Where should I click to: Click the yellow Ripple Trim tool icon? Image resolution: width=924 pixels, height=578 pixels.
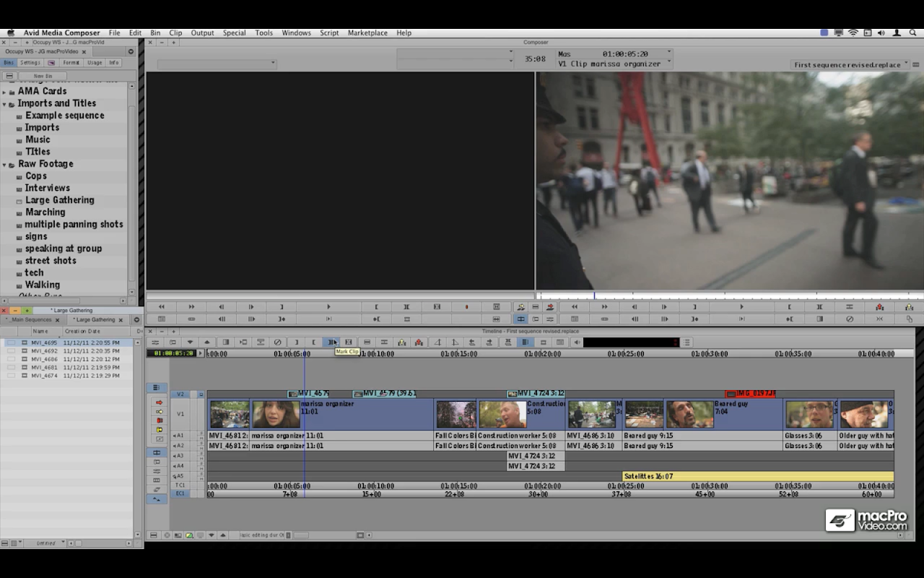tap(159, 430)
